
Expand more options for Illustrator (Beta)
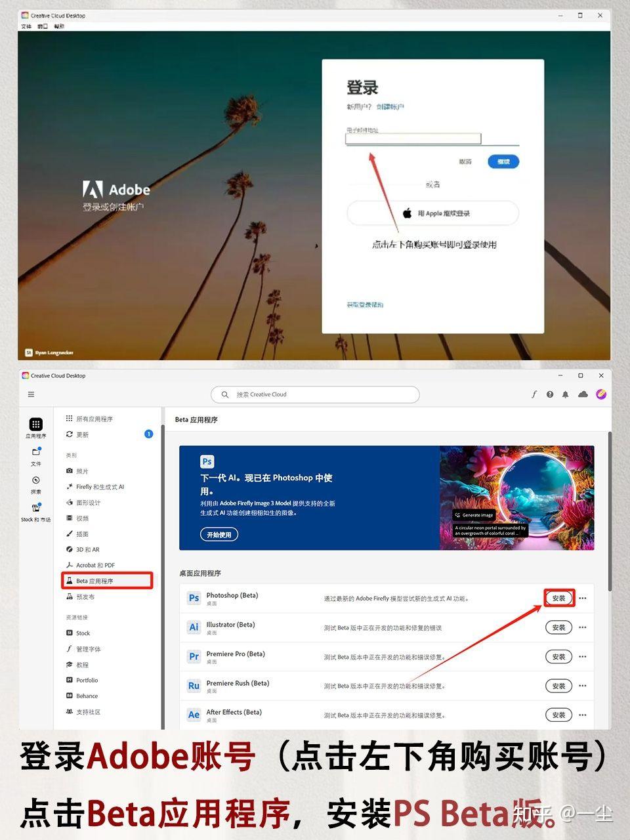click(x=583, y=627)
